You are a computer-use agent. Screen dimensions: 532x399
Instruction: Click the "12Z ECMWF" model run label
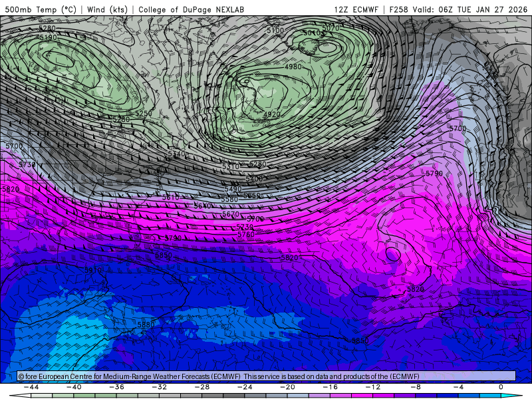356,9
